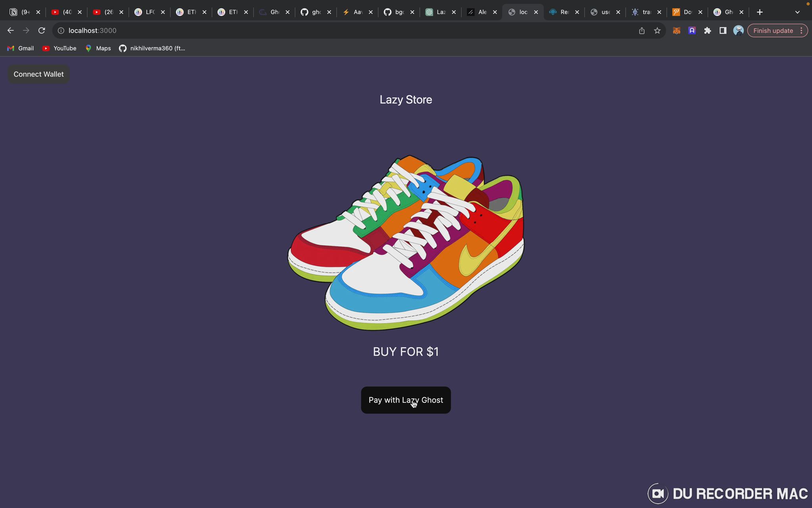
Task: Open the YouTube bookmark
Action: coord(59,48)
